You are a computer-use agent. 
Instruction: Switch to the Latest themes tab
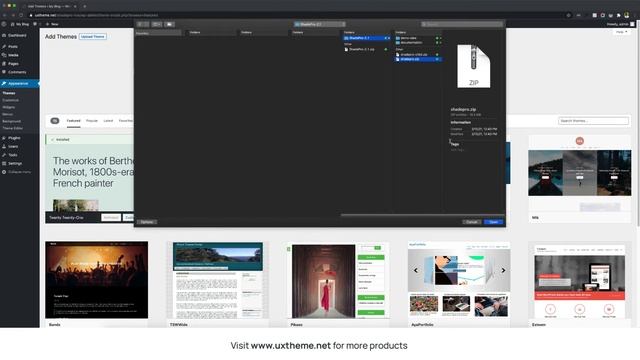click(x=108, y=121)
